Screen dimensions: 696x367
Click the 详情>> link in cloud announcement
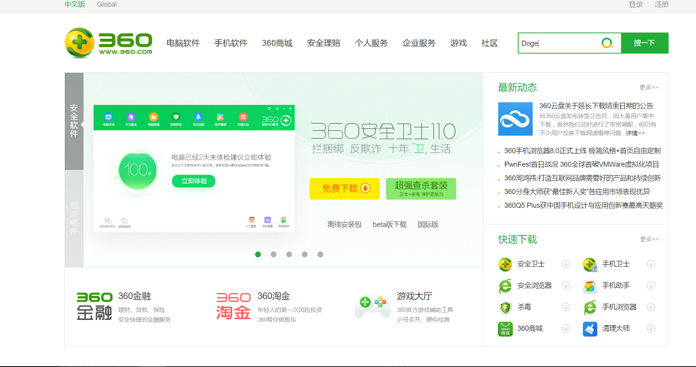[x=635, y=133]
